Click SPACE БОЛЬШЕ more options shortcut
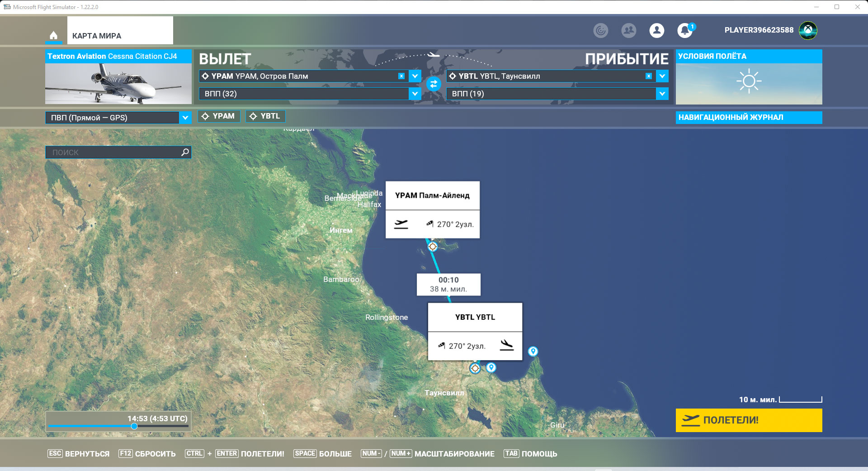 322,454
